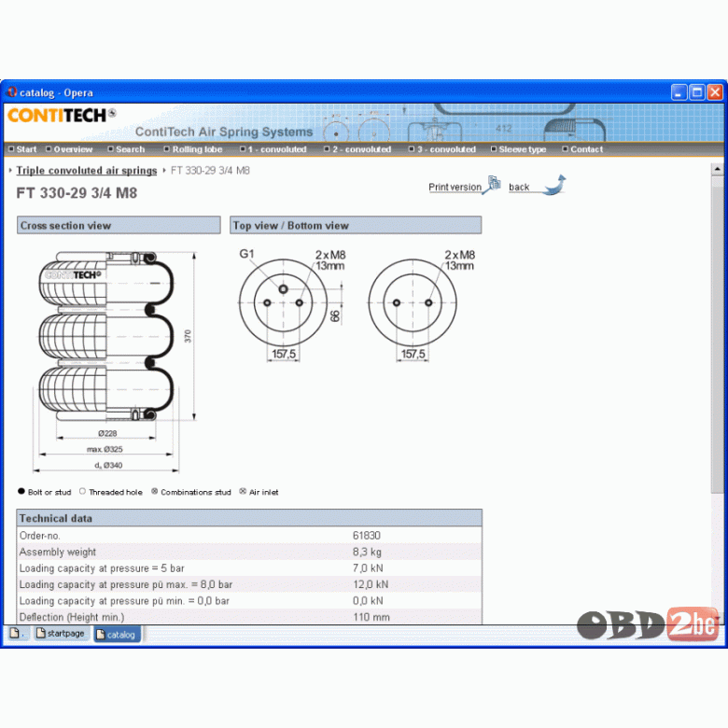Click the blue back arrow icon

click(x=555, y=185)
